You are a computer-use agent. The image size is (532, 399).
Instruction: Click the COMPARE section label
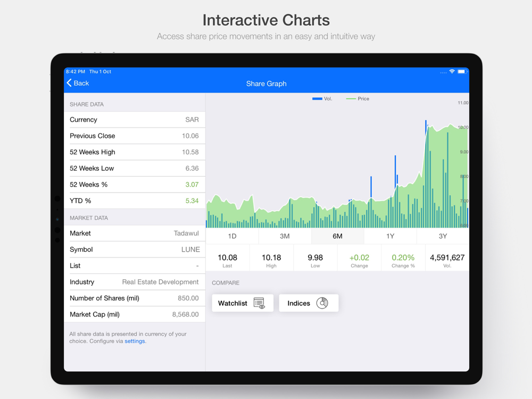pos(226,283)
